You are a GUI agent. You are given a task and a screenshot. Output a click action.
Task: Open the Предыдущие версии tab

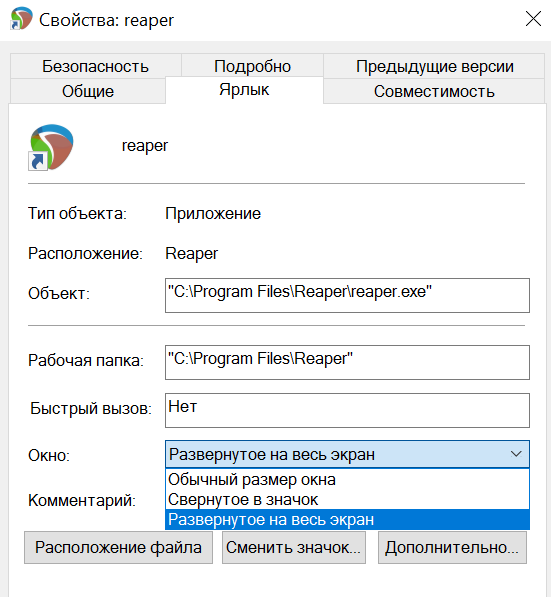coord(434,66)
